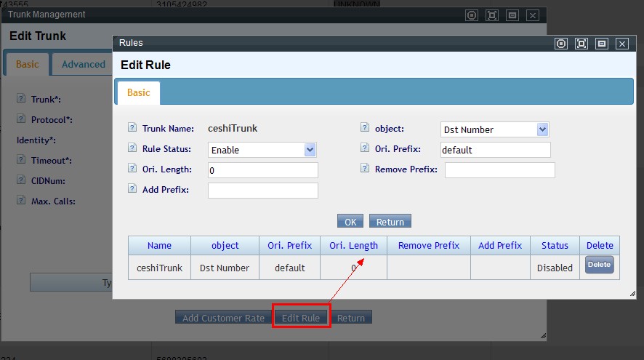Focus the Ori. Prefix input field
The image size is (644, 360).
point(495,150)
